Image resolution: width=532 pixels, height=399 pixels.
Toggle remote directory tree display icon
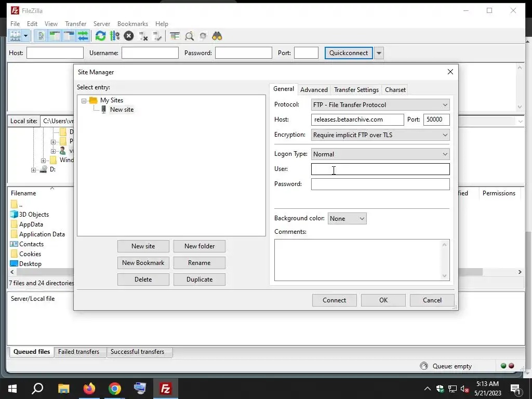[69, 36]
